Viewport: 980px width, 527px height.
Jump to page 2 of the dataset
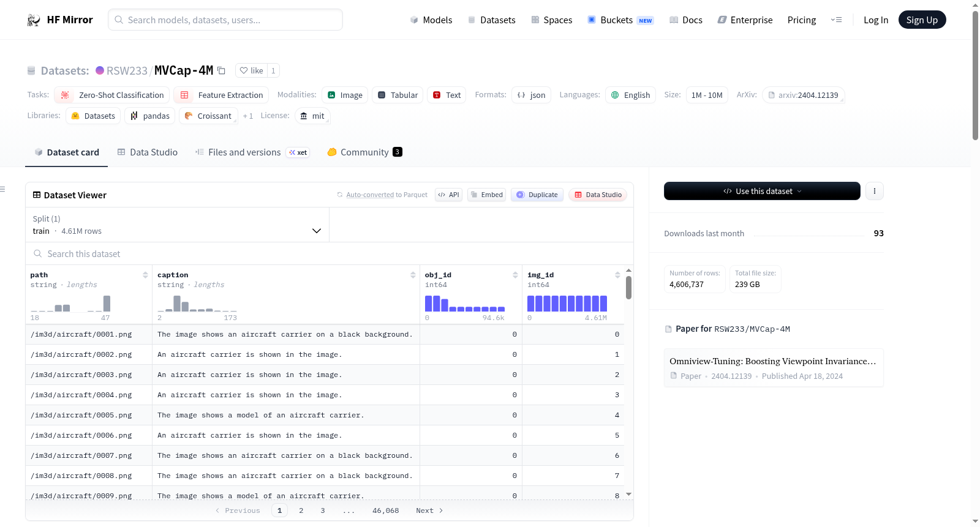pos(301,510)
